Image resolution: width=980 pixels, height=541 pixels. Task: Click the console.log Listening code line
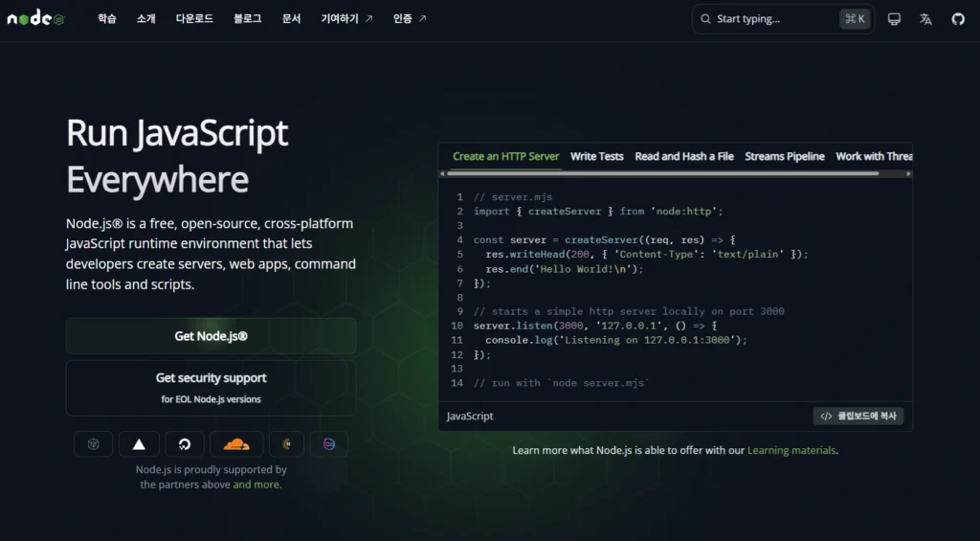pyautogui.click(x=616, y=340)
